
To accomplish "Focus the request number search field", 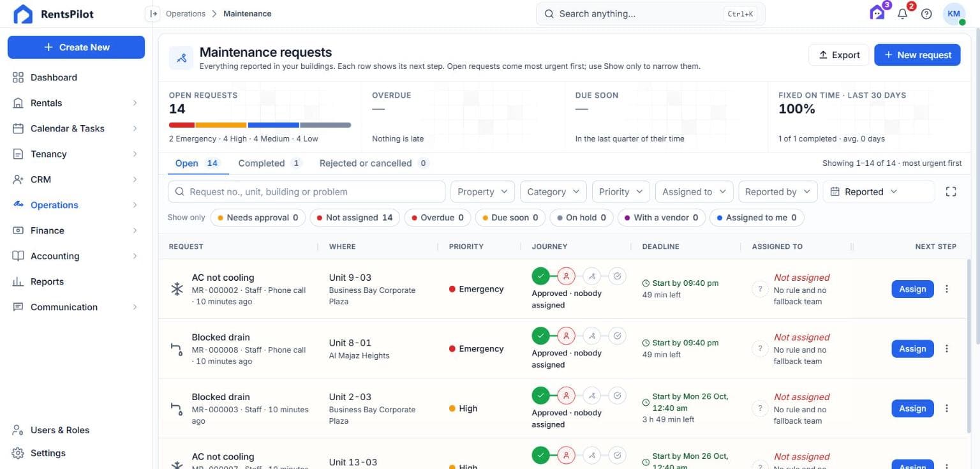I will (306, 191).
